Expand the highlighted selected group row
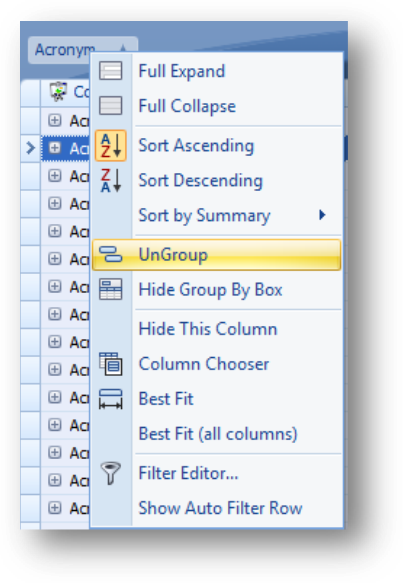The image size is (403, 583). click(55, 148)
